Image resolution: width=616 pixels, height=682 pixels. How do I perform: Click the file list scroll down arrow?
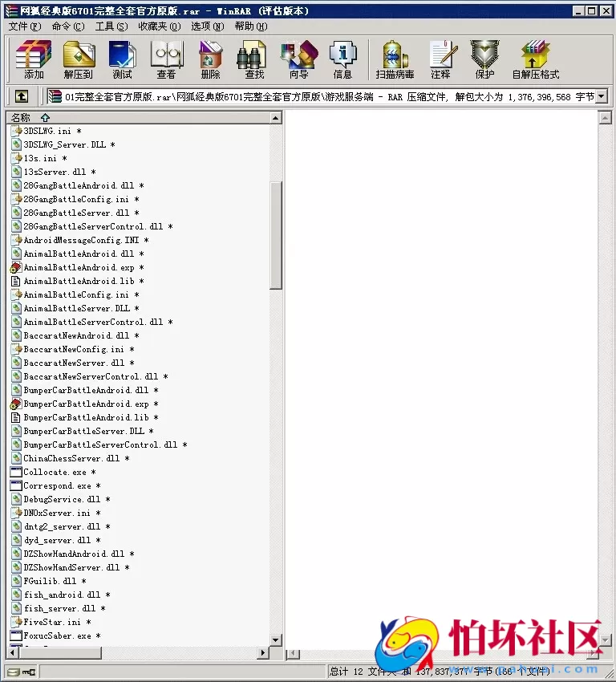(x=276, y=640)
